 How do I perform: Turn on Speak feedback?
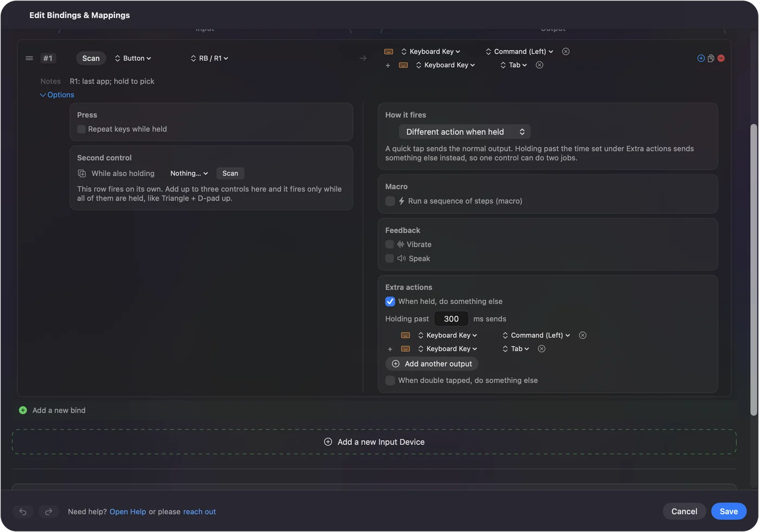[389, 259]
